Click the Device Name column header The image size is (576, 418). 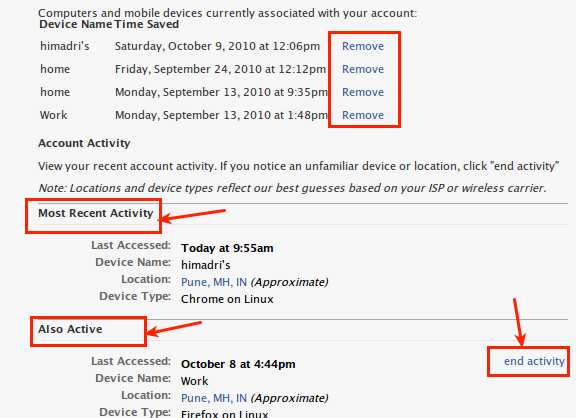[x=76, y=24]
